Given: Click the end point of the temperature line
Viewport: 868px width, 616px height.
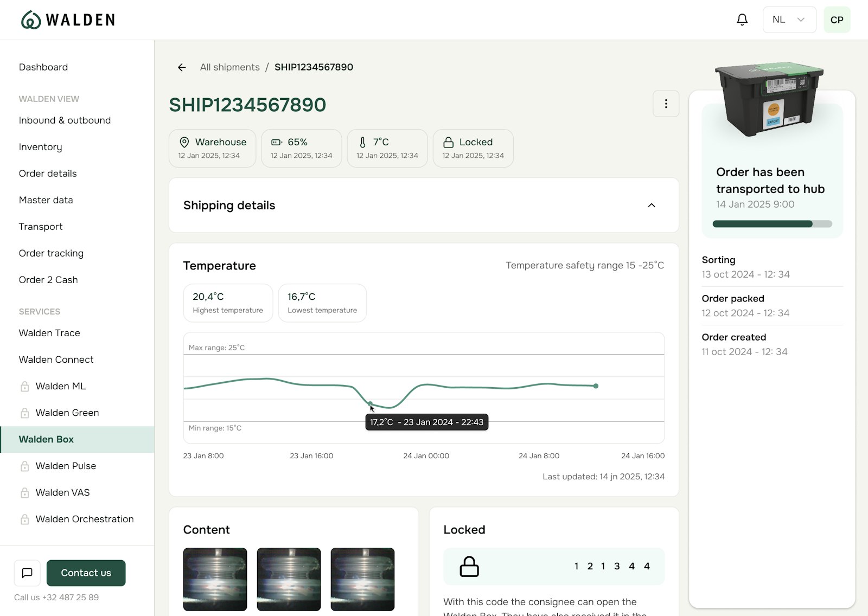Looking at the screenshot, I should pos(596,386).
